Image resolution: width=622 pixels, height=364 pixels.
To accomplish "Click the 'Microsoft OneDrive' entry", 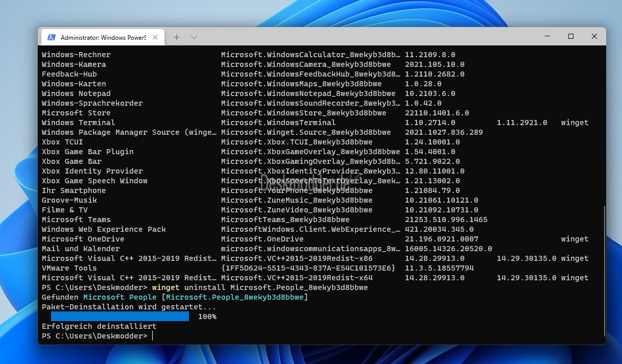I will coord(83,239).
